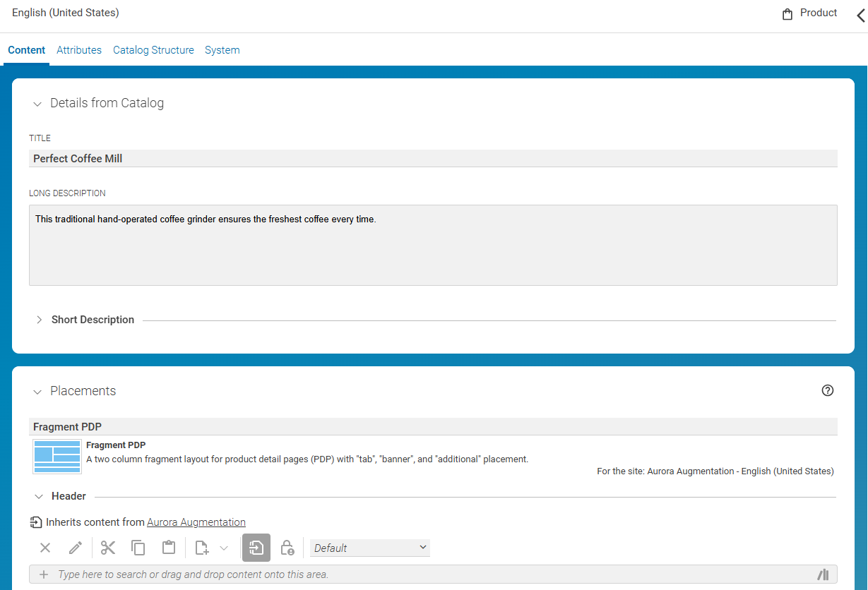Expand the Short Description section
Screen dimensions: 868x590
(40, 320)
